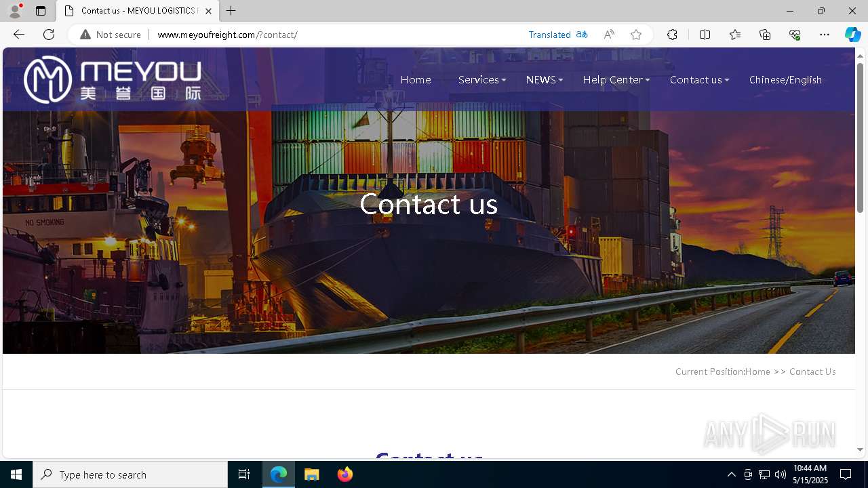
Task: Expand the Contact us dropdown menu
Action: click(700, 79)
